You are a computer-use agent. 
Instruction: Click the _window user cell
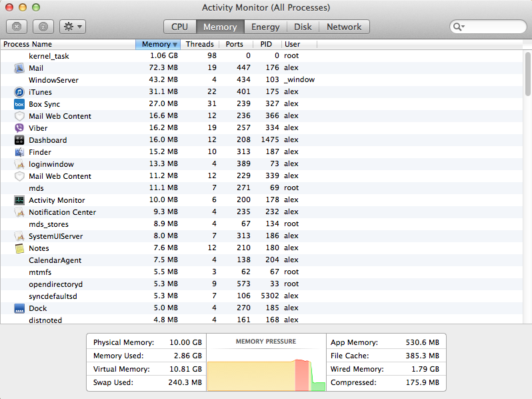click(x=299, y=80)
